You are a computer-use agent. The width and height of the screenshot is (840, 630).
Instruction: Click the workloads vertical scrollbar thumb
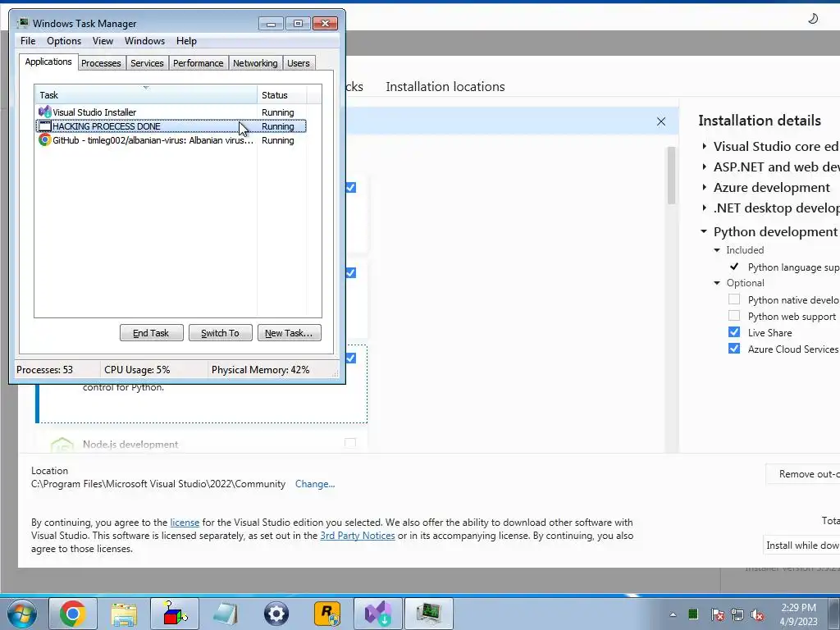point(671,176)
